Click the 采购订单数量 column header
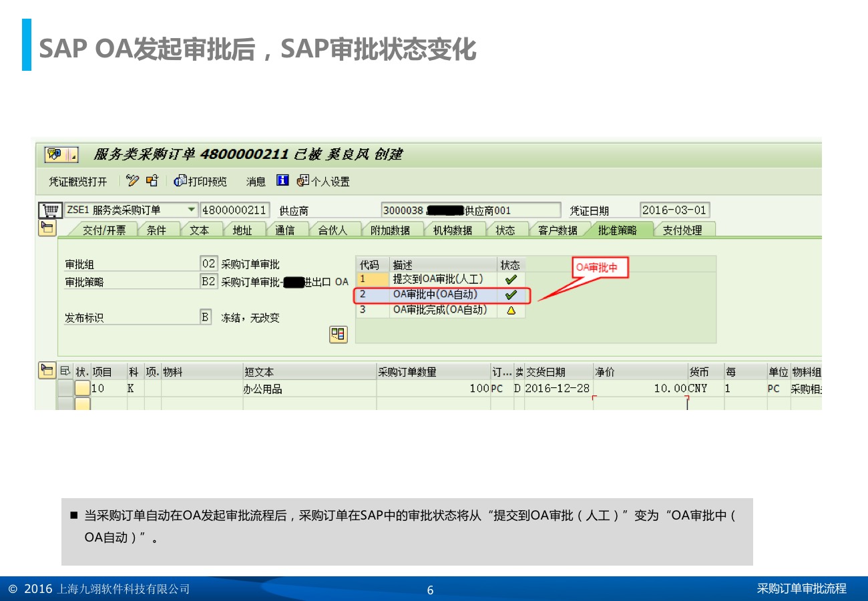Viewport: 868px width, 601px height. coord(433,372)
